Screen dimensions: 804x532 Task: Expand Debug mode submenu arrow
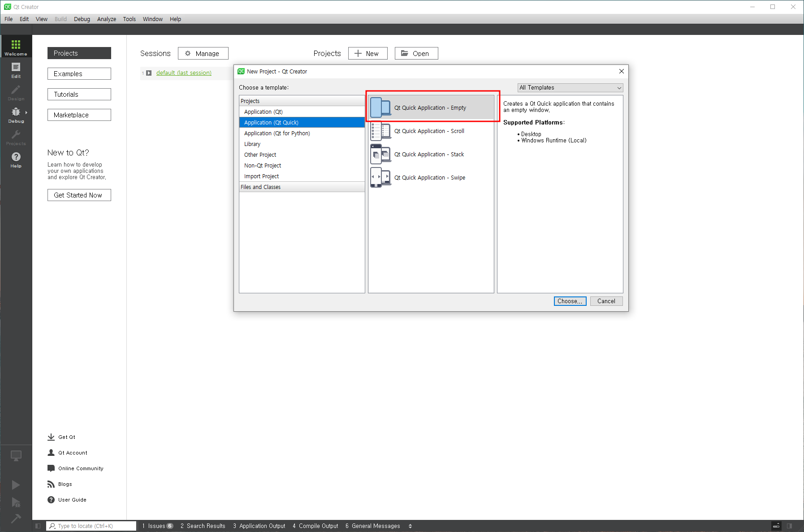[26, 112]
